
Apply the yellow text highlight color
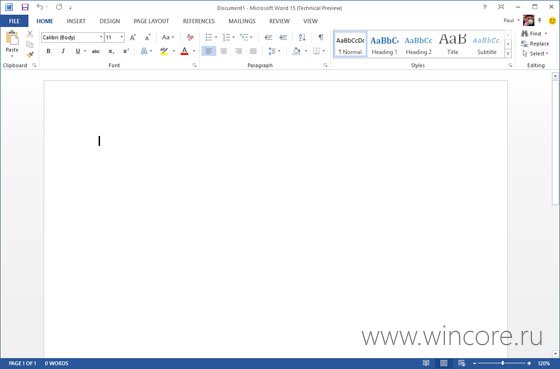click(x=164, y=51)
